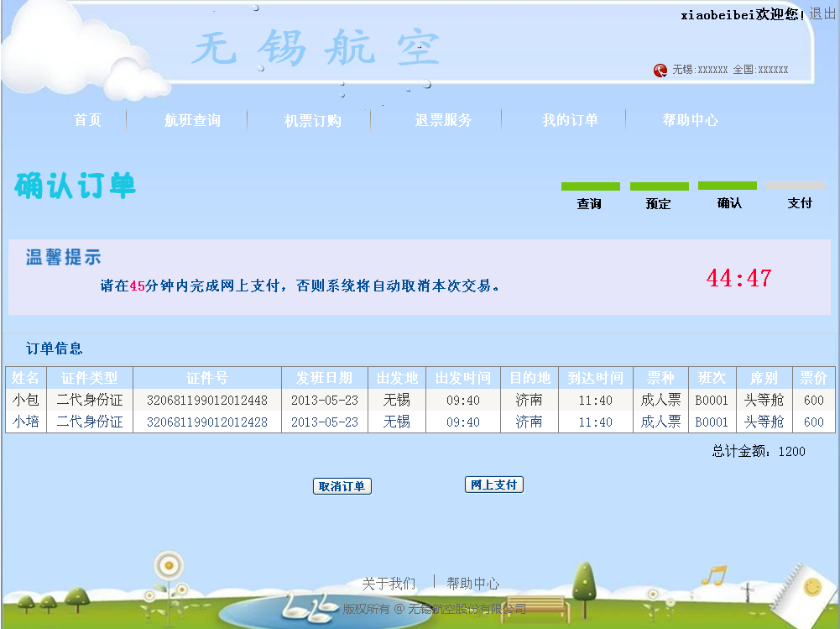Click the 出发时间 column header
The width and height of the screenshot is (840, 629).
tap(463, 378)
